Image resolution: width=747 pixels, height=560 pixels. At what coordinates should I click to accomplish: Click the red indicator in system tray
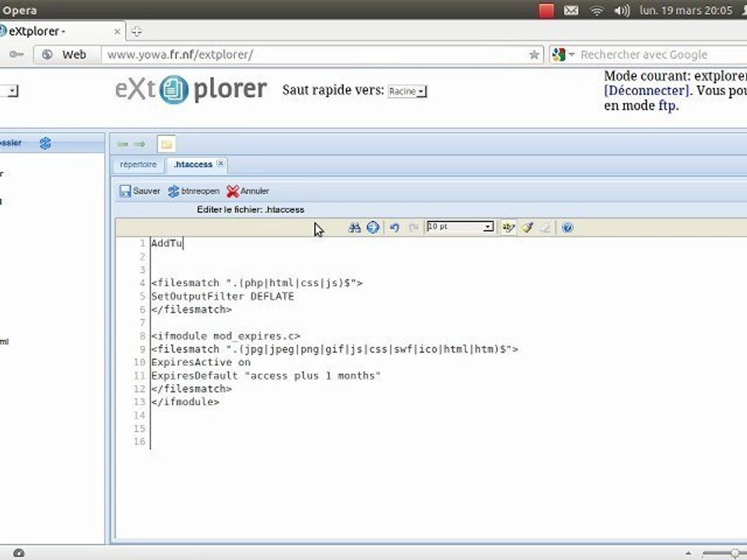tap(546, 10)
